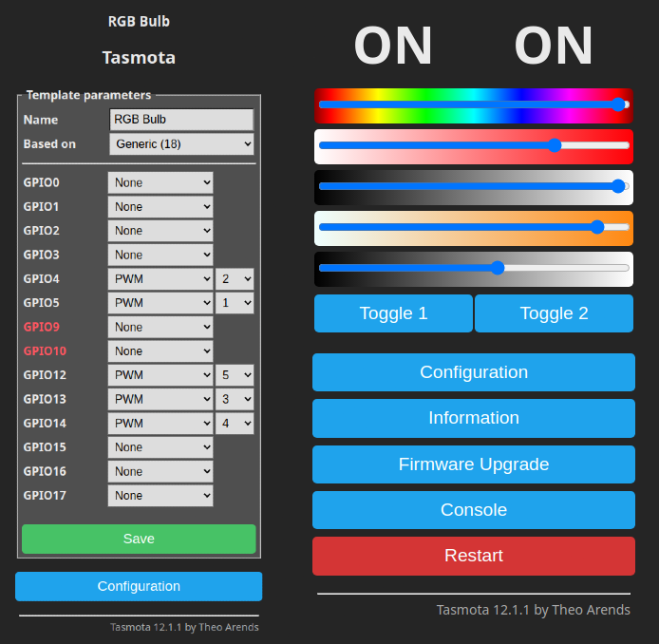Image resolution: width=659 pixels, height=644 pixels.
Task: Open the GPIO9 function dropdown
Action: (160, 327)
